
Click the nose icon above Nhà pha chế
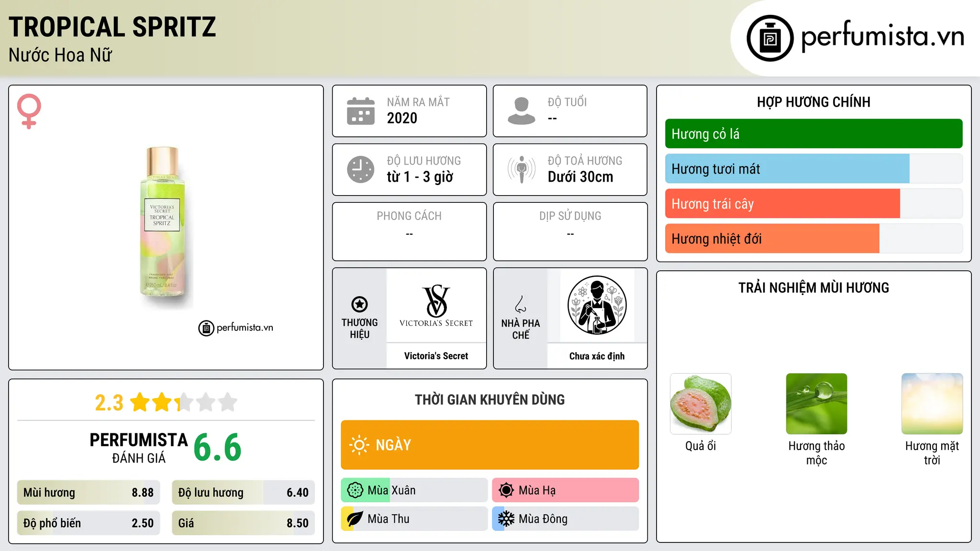point(520,304)
